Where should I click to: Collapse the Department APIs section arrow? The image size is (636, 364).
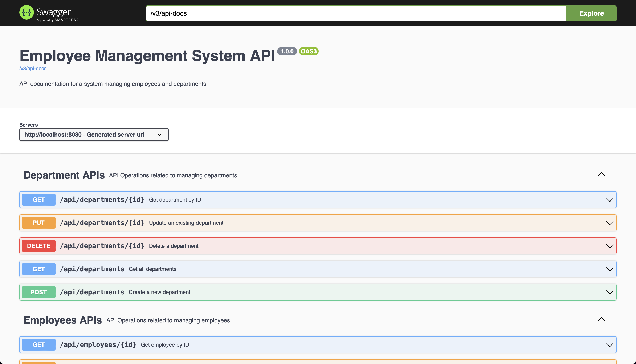601,174
